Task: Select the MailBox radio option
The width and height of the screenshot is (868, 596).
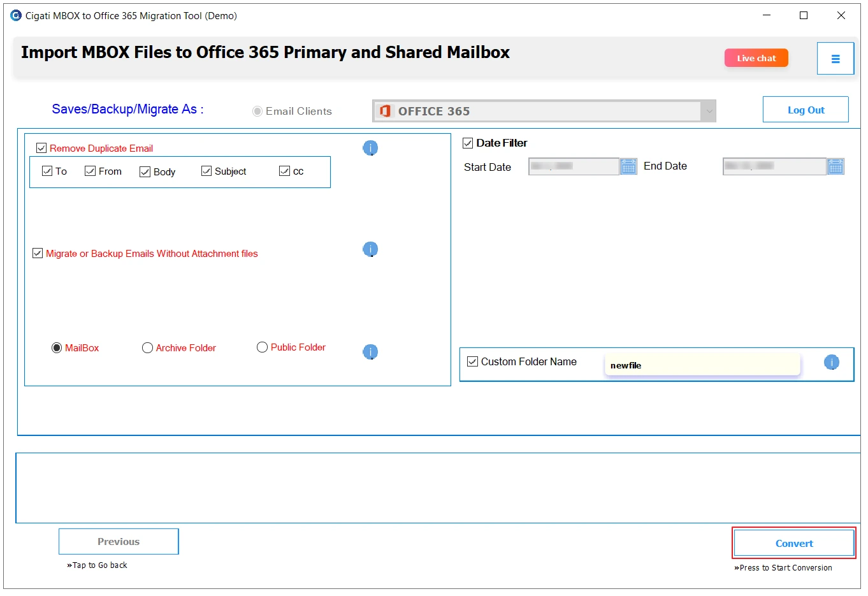Action: pyautogui.click(x=57, y=347)
